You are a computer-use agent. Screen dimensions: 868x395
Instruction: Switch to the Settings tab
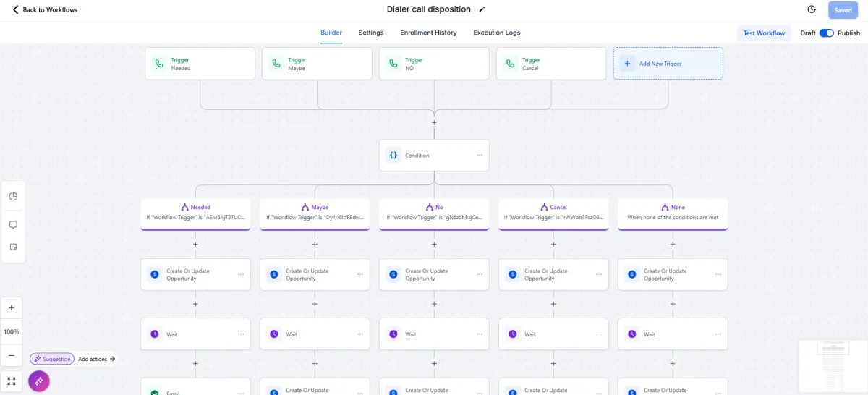371,33
